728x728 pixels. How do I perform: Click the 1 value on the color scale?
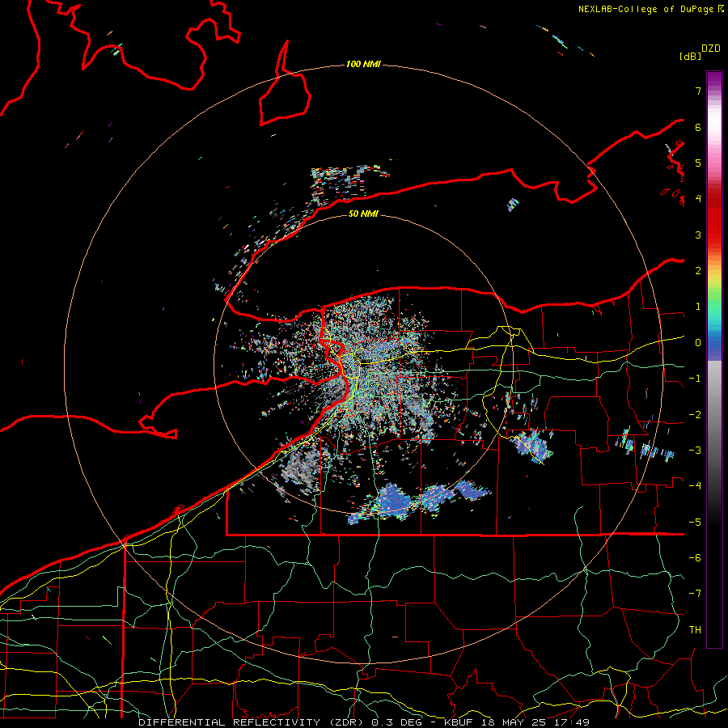698,307
